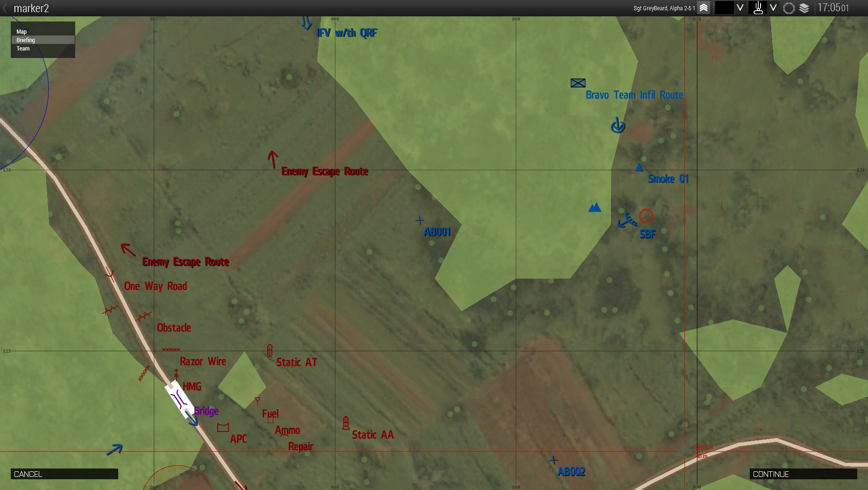
Task: Click the Static AA label
Action: [x=373, y=435]
